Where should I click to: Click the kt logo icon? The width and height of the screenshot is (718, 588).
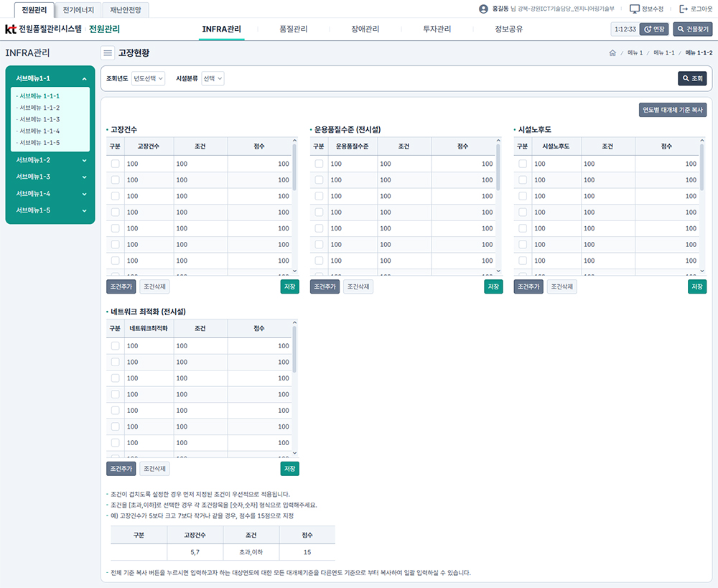point(10,29)
